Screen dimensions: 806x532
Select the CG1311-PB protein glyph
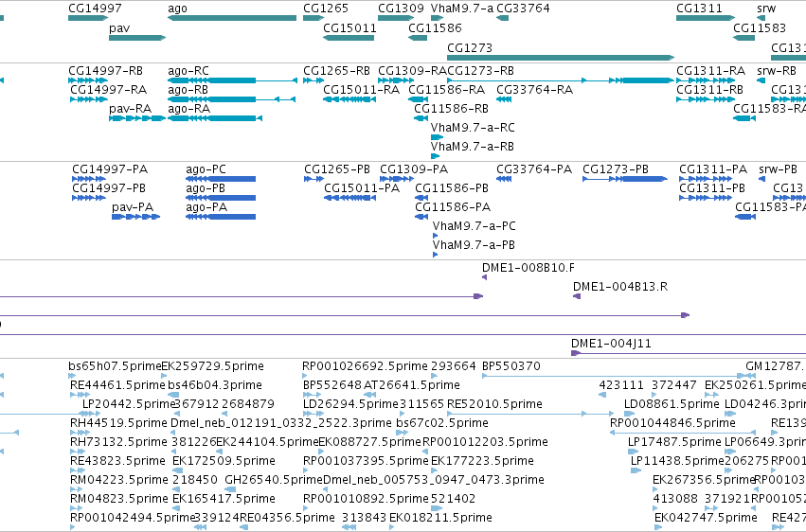706,198
